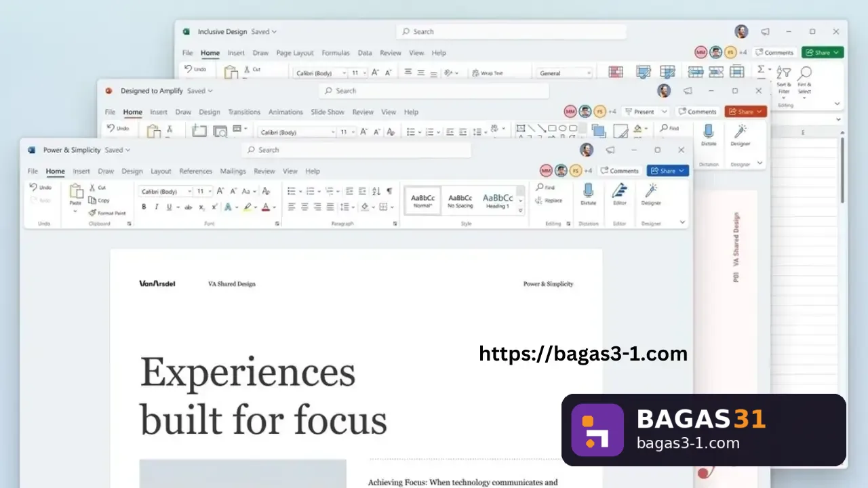Screen dimensions: 868x488
Task: Switch to the References tab in Word
Action: tap(196, 171)
